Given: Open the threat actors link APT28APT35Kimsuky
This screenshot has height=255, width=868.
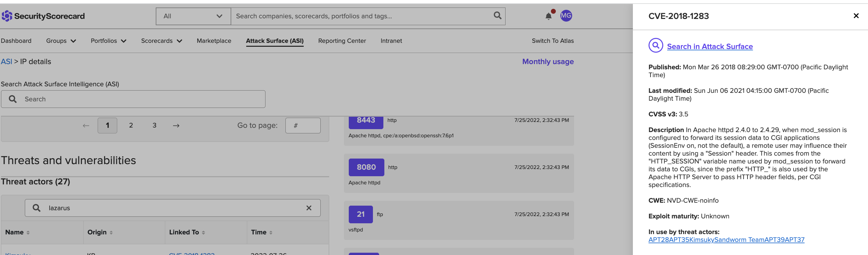Looking at the screenshot, I should [726, 240].
